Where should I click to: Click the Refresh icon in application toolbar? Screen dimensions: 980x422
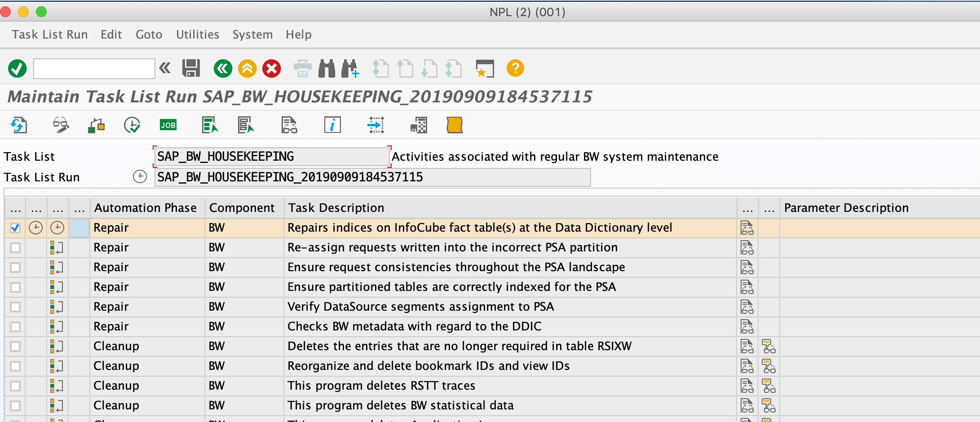(19, 125)
